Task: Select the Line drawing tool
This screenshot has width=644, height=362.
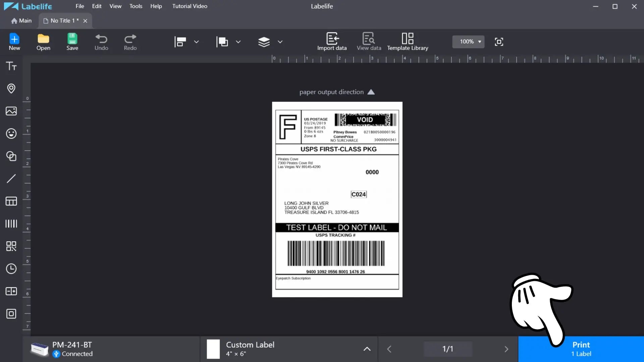Action: click(11, 179)
